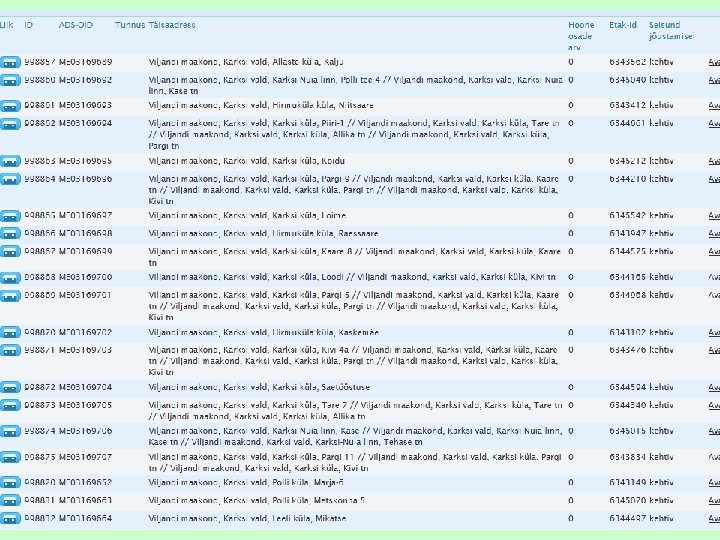Click Etak-Id value 6343412
This screenshot has width=720, height=540.
click(627, 106)
